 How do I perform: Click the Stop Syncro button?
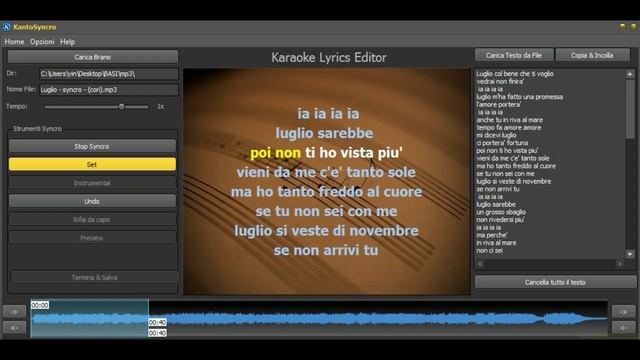92,146
